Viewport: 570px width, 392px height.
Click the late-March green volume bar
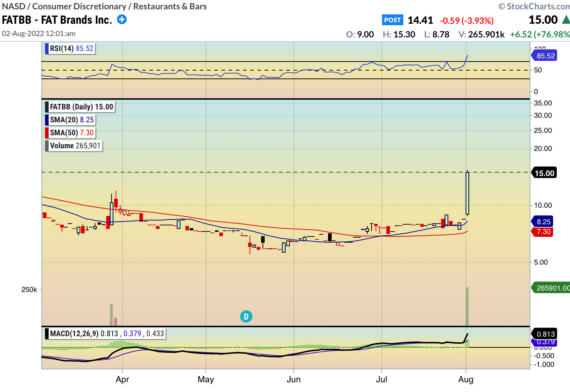pos(111,315)
